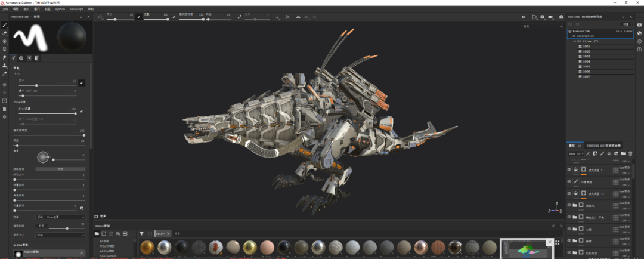Select UV tile 1004 in the list
Image resolution: width=644 pixels, height=259 pixels.
(586, 61)
